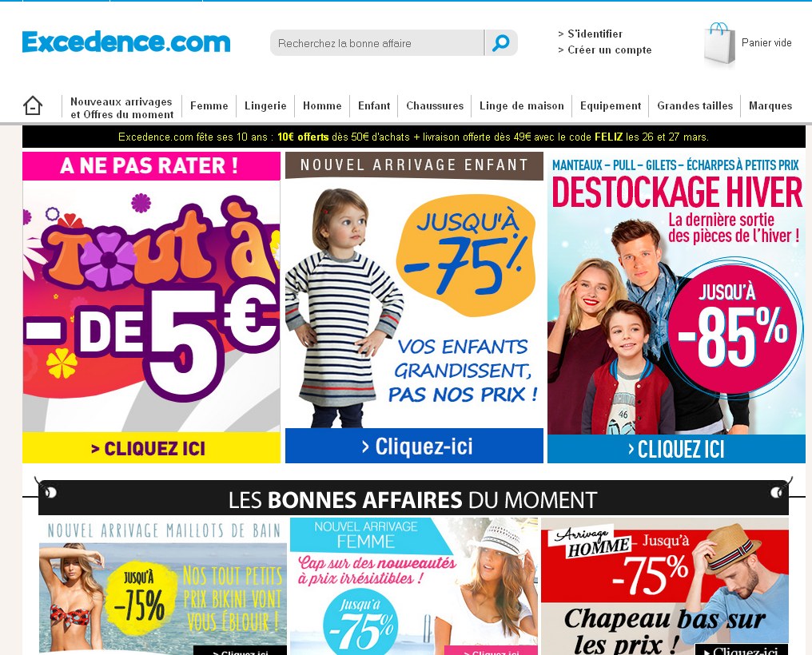
Task: Click the Marques menu item
Action: click(770, 105)
